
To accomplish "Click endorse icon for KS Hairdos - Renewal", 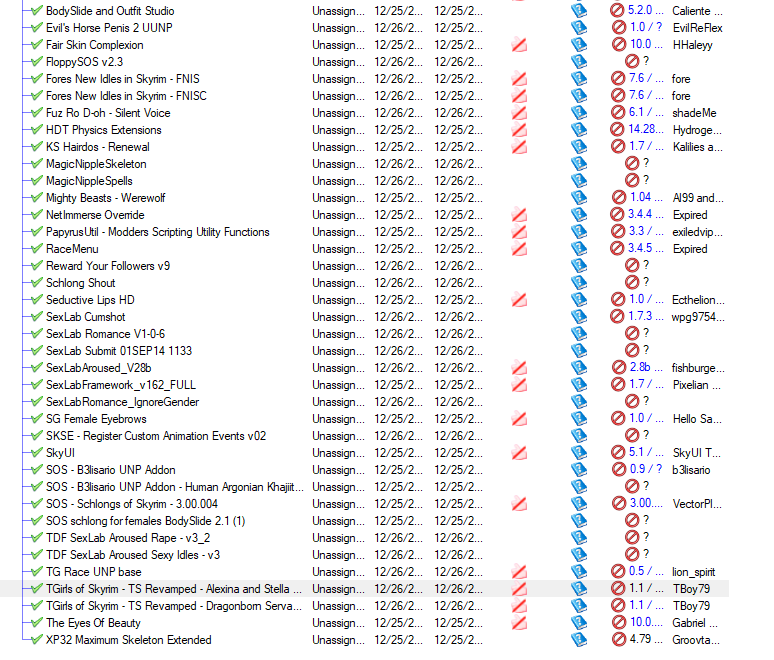I will pos(519,147).
